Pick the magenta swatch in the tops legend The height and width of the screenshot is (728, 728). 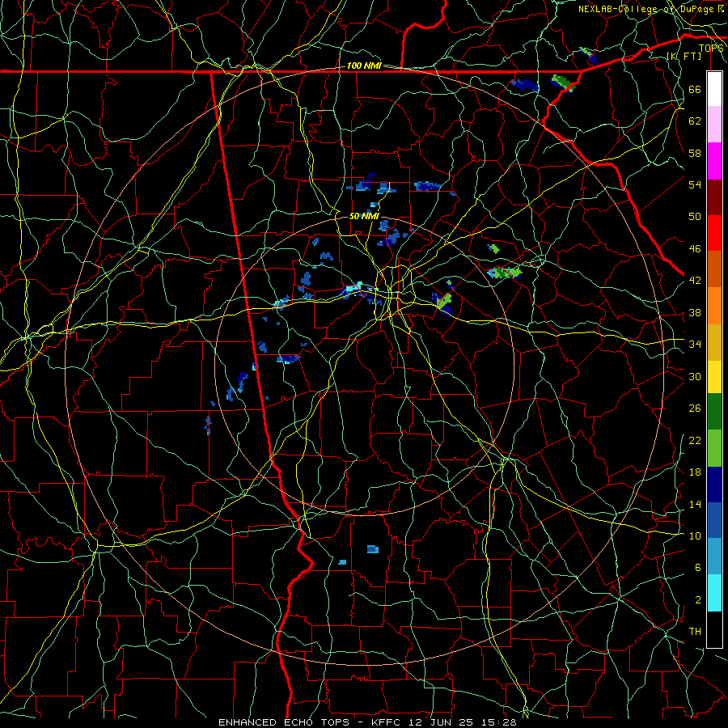tap(714, 161)
